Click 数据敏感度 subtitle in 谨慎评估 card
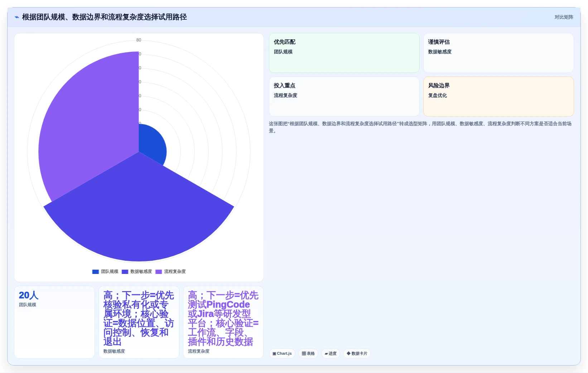588x373 pixels. [440, 52]
